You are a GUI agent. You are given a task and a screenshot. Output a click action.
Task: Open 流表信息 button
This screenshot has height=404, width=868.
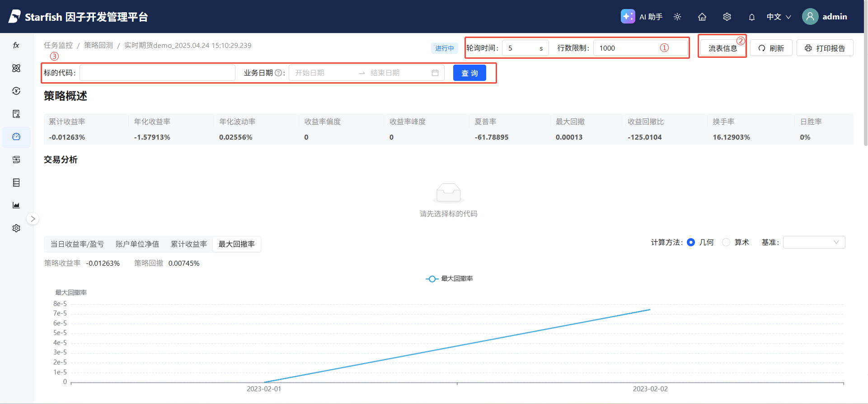click(x=723, y=48)
